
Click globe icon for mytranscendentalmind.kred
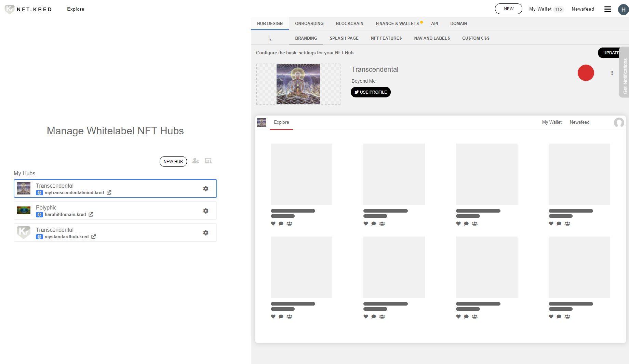click(x=40, y=193)
